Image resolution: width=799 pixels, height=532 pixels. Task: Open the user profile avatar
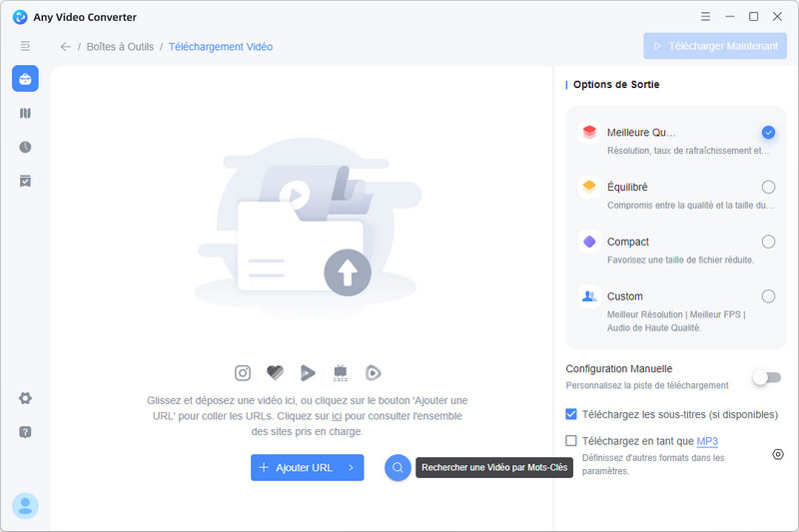[25, 506]
